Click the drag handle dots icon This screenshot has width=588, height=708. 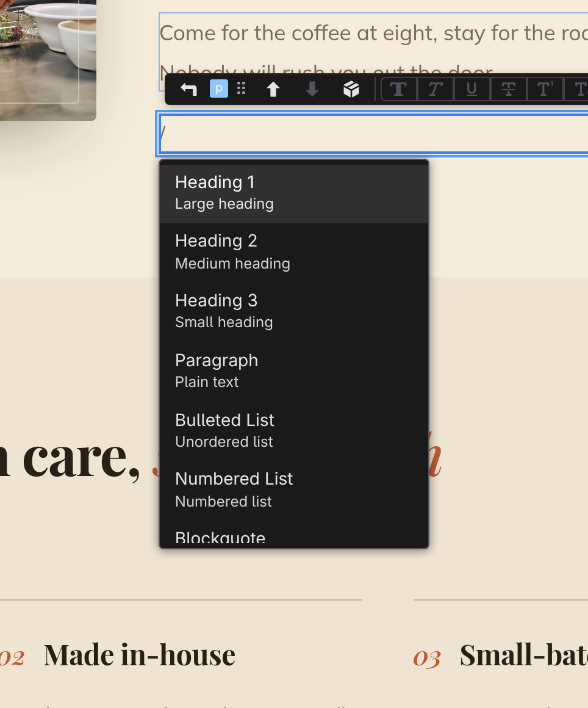pyautogui.click(x=242, y=88)
